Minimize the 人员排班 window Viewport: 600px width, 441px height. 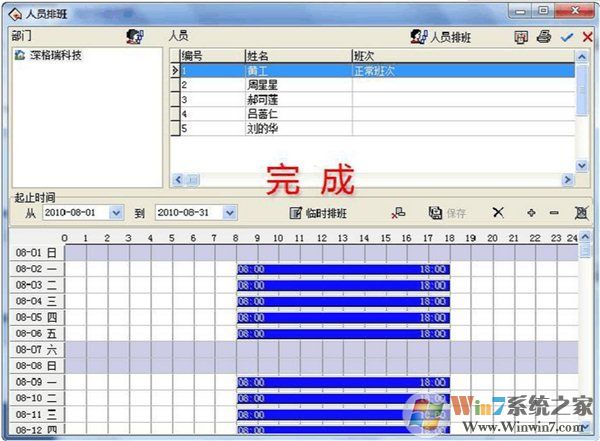[520, 11]
